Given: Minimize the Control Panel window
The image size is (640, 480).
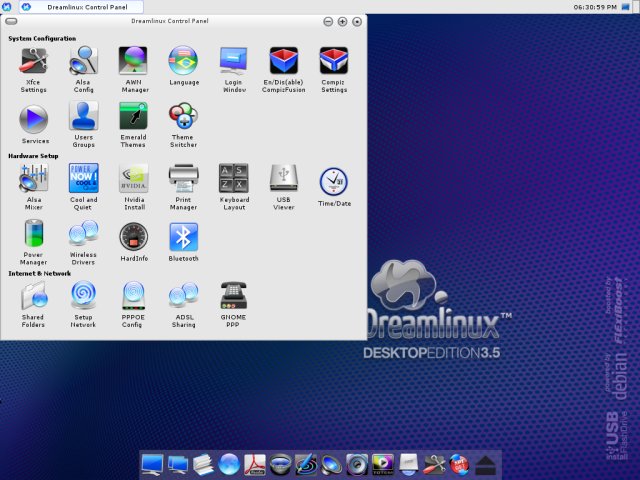Looking at the screenshot, I should [328, 22].
